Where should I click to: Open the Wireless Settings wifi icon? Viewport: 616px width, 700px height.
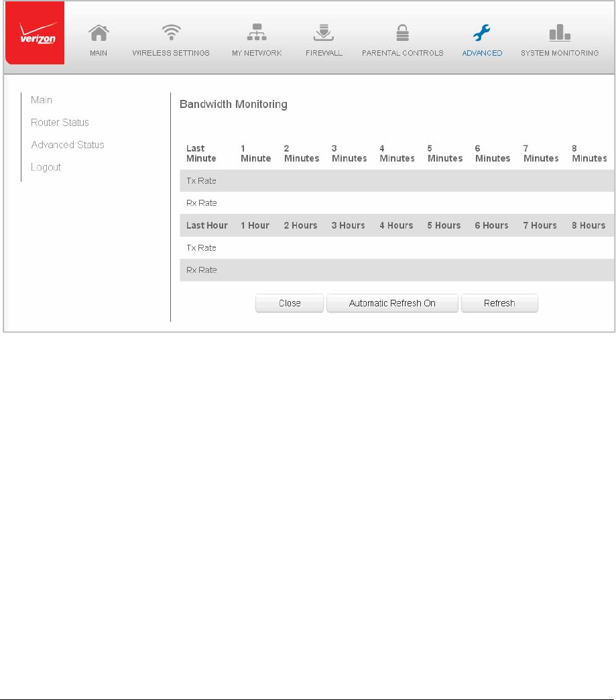171,32
